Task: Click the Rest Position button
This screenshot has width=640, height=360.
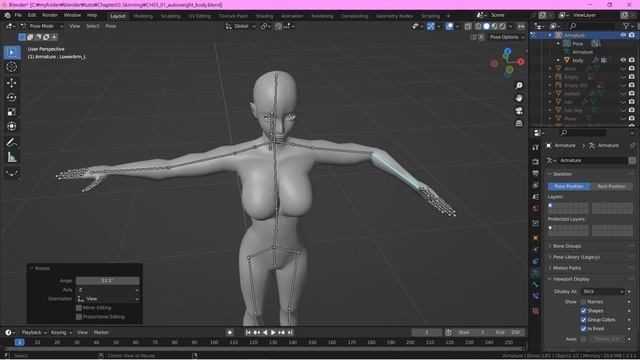Action: coord(611,186)
